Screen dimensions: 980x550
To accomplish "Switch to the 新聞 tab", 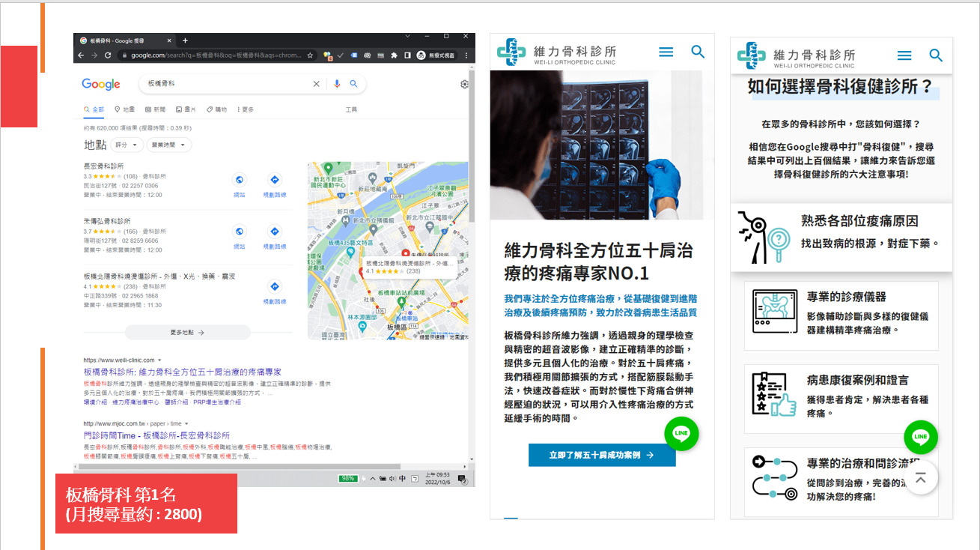I will [x=155, y=109].
